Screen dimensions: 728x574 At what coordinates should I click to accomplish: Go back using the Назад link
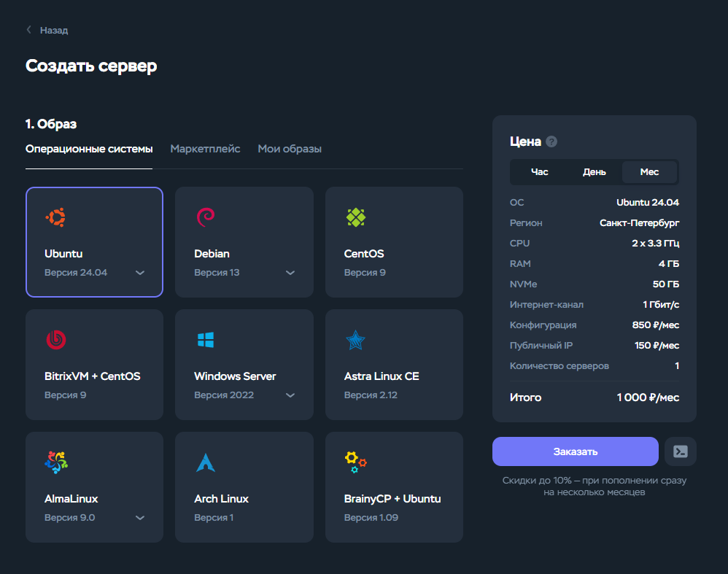(46, 30)
